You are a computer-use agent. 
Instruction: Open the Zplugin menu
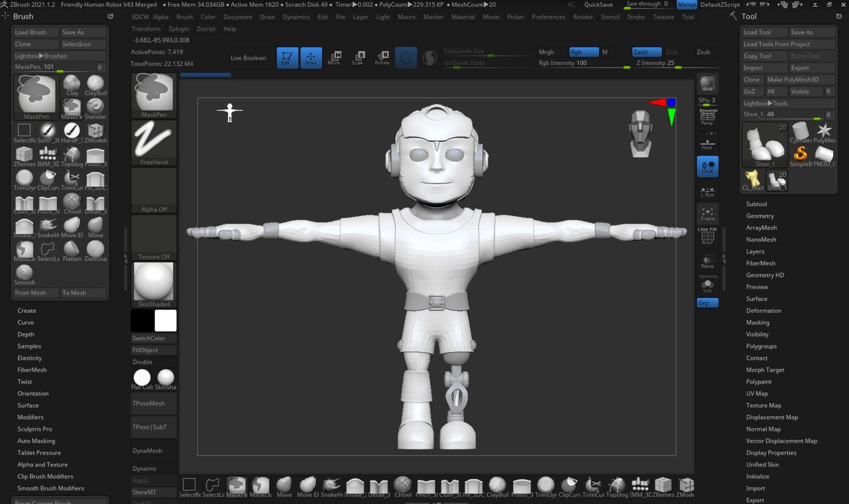[x=178, y=29]
